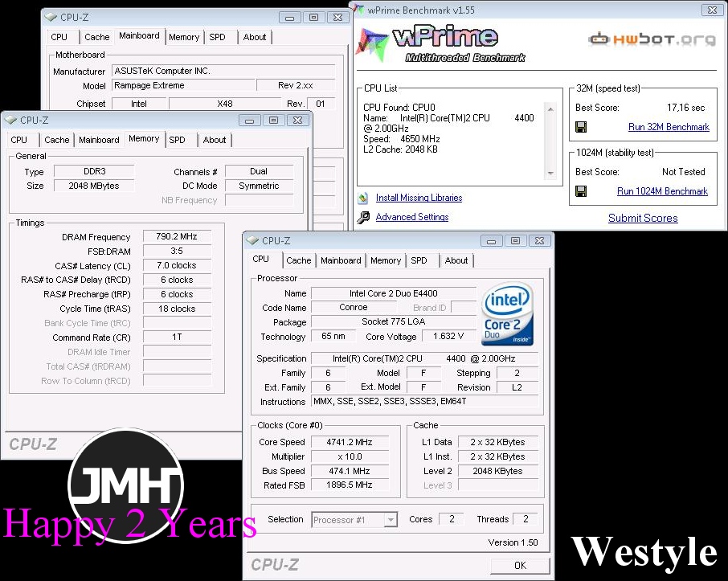The image size is (728, 581).
Task: Click the CPU-Z title icon in the Mainboard window
Action: click(51, 17)
